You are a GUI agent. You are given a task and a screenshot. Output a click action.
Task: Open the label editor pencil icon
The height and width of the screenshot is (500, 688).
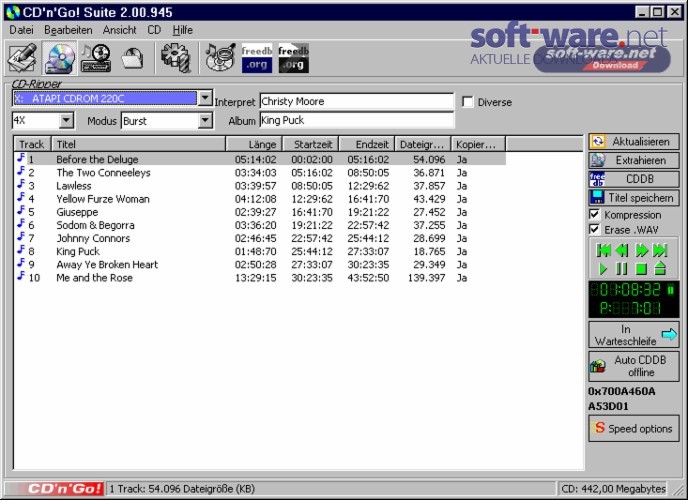point(23,57)
